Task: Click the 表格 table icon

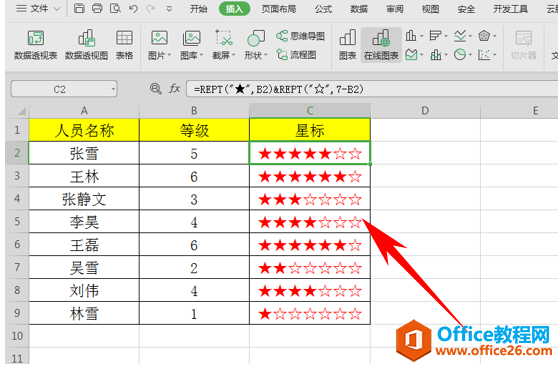Action: (124, 45)
